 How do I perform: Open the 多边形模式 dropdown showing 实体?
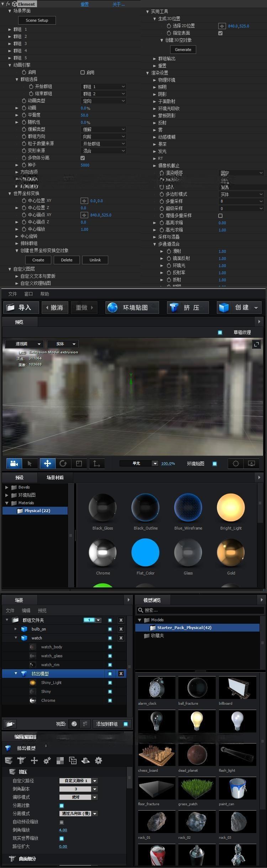click(x=241, y=194)
